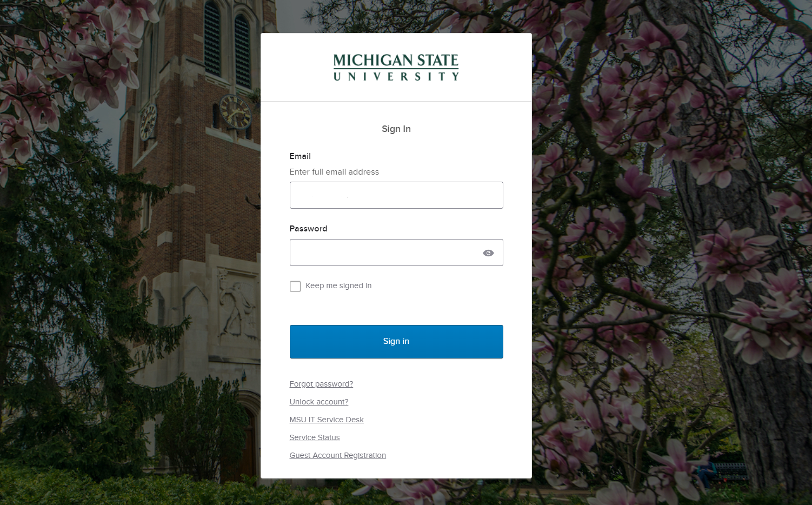812x505 pixels.
Task: Navigate to Unlock account help
Action: (x=318, y=402)
